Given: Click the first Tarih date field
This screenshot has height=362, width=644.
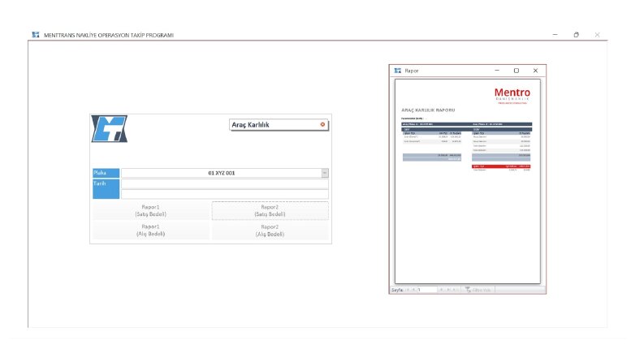Looking at the screenshot, I should click(225, 184).
